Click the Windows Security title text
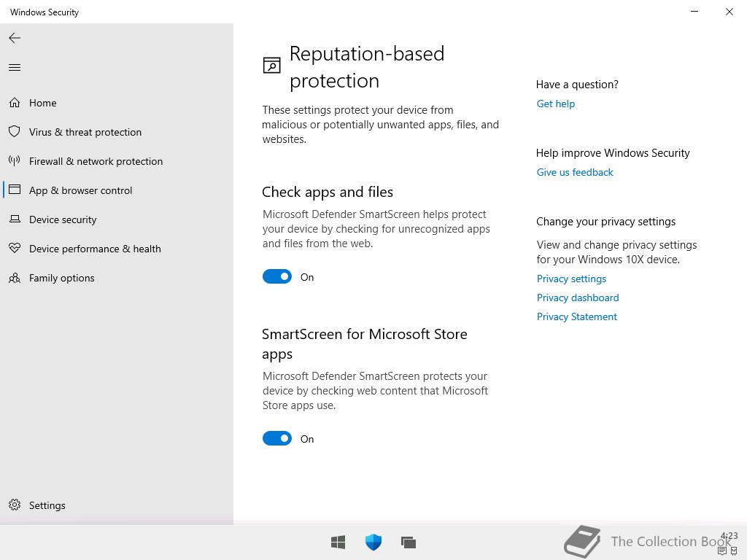Viewport: 747px width, 560px height. click(x=44, y=12)
